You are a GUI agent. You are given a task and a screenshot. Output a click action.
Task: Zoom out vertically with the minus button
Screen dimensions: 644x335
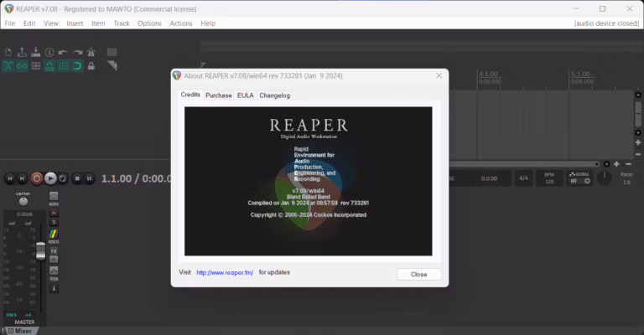tap(638, 154)
